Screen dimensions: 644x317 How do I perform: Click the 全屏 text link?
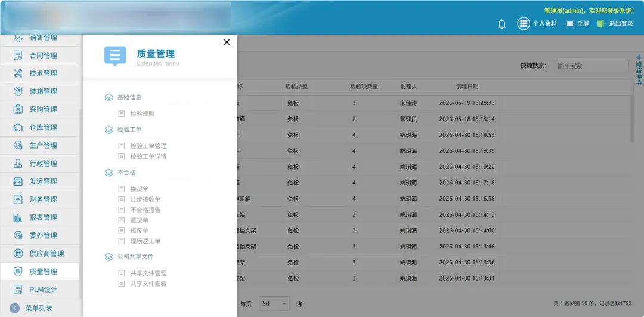click(x=583, y=24)
